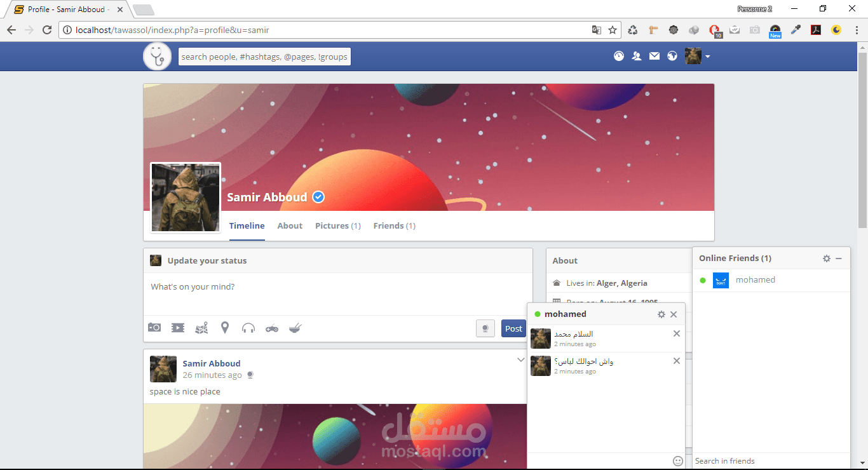Click the verified badge next to Samir Abboud
Viewport: 868px width, 470px height.
[319, 197]
